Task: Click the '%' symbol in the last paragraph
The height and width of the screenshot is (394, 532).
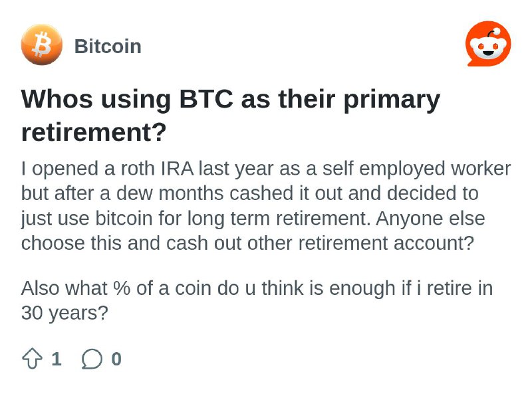Action: pyautogui.click(x=122, y=288)
